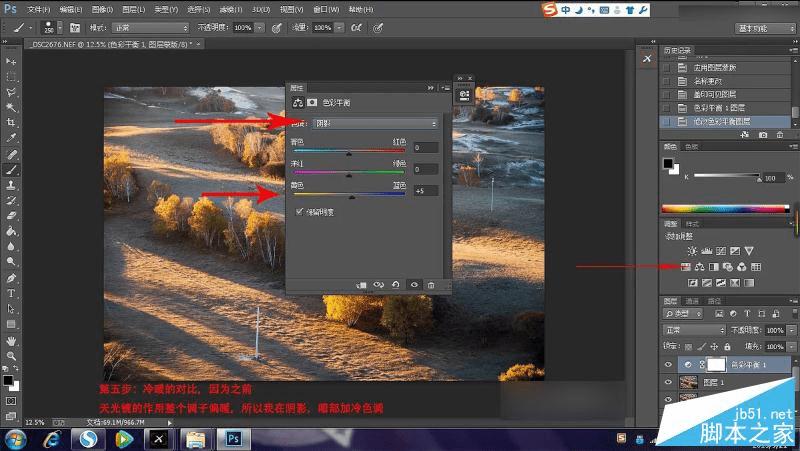The image size is (800, 451).
Task: Toggle lock transparent pixels
Action: [688, 346]
